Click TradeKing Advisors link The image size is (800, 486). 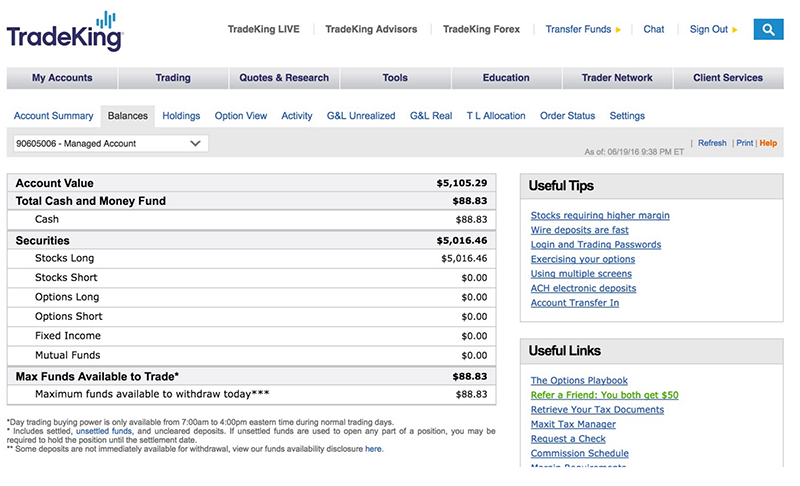pos(371,30)
